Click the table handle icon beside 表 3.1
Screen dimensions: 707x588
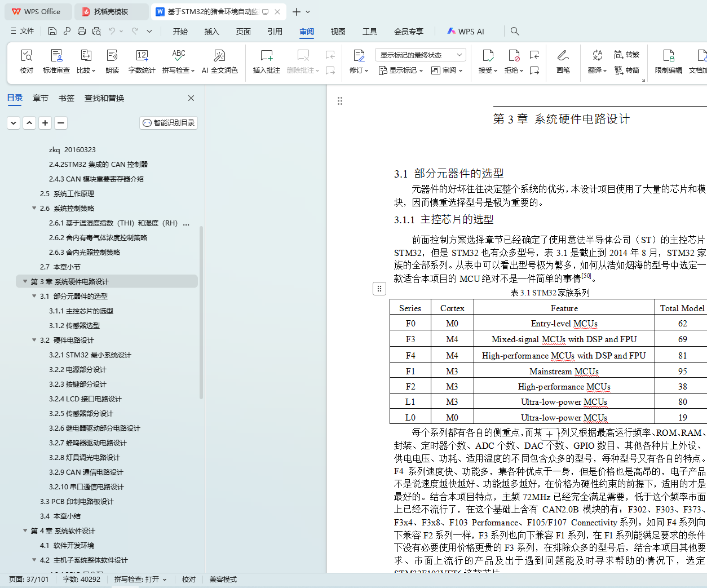click(379, 289)
